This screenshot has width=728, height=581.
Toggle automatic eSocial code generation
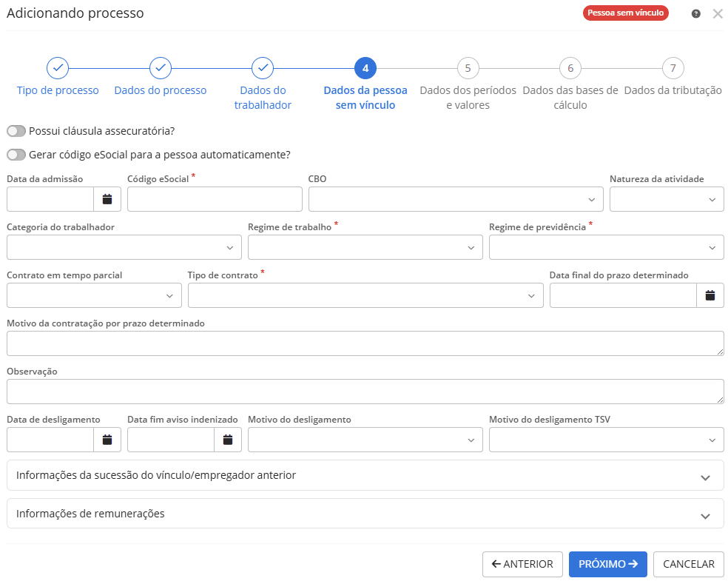(x=16, y=155)
